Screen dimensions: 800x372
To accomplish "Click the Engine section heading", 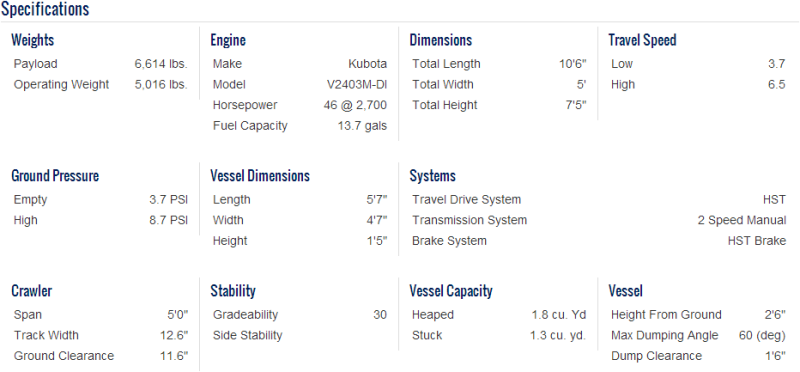I will coord(228,40).
